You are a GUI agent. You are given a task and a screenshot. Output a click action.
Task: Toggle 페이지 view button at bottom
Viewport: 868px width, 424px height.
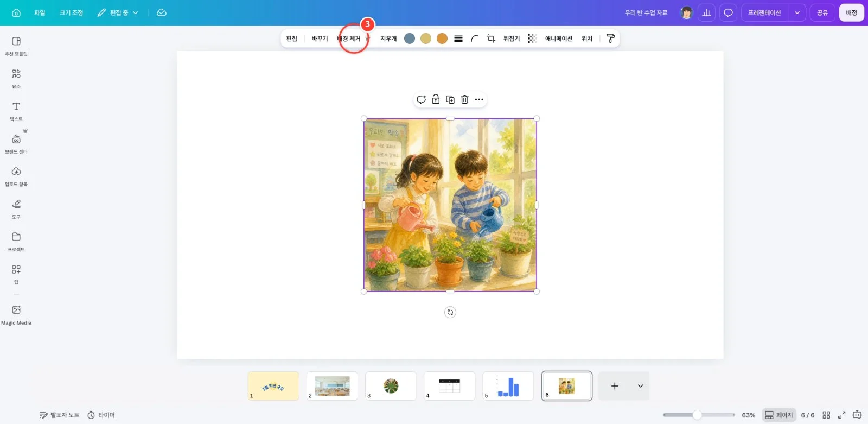click(x=779, y=415)
